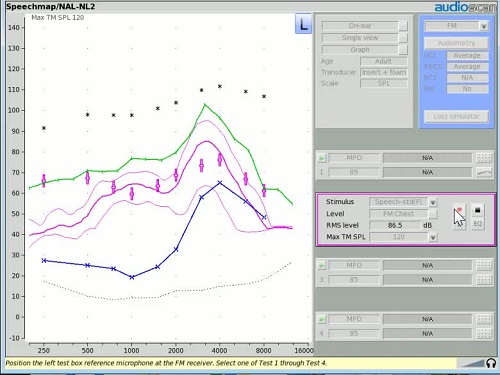Open the Audiometry button

(x=456, y=43)
